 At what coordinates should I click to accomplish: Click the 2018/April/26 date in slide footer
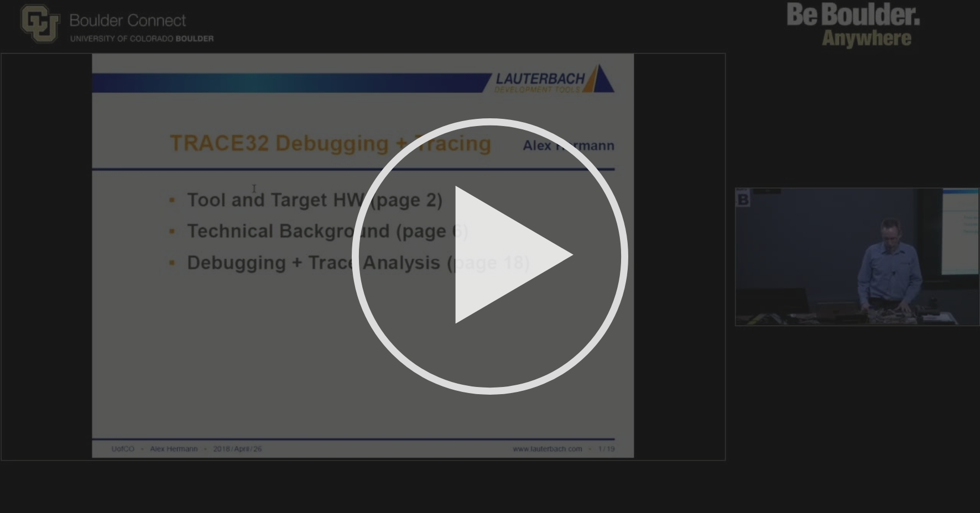[237, 449]
